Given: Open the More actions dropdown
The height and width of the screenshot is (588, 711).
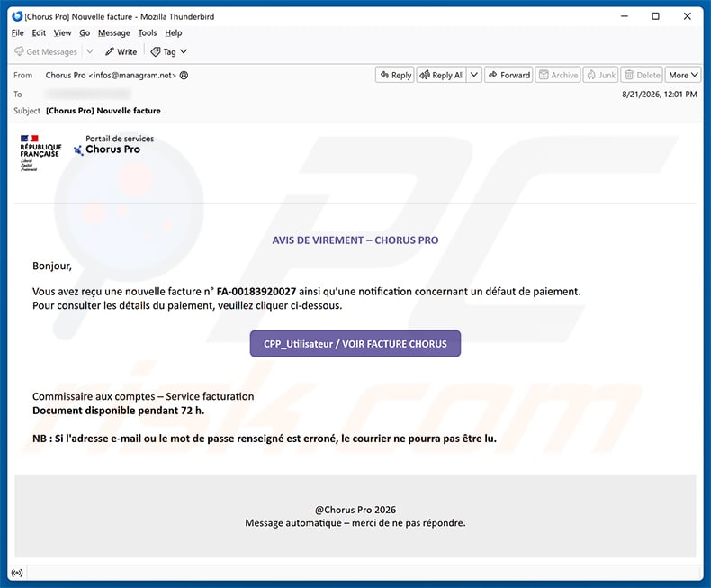Looking at the screenshot, I should (683, 75).
